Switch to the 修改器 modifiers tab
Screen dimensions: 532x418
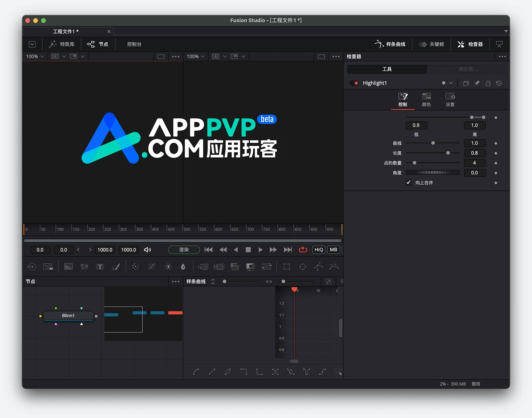coord(466,69)
